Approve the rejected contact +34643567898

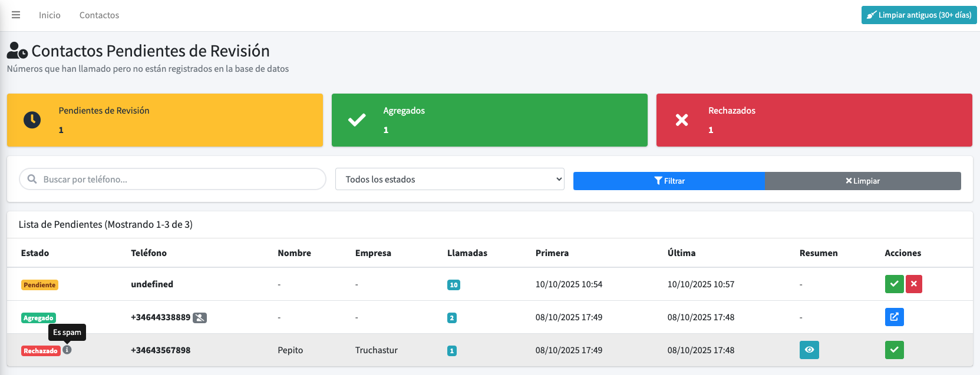(894, 350)
